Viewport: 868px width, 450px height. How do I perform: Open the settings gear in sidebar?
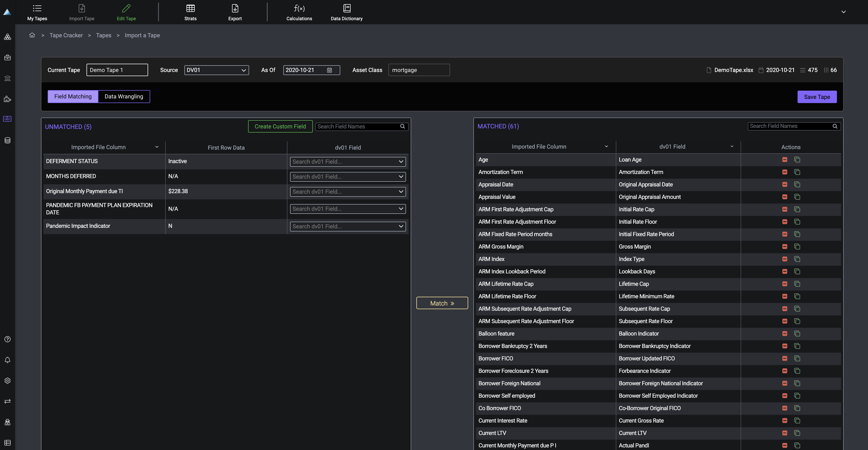(x=8, y=381)
